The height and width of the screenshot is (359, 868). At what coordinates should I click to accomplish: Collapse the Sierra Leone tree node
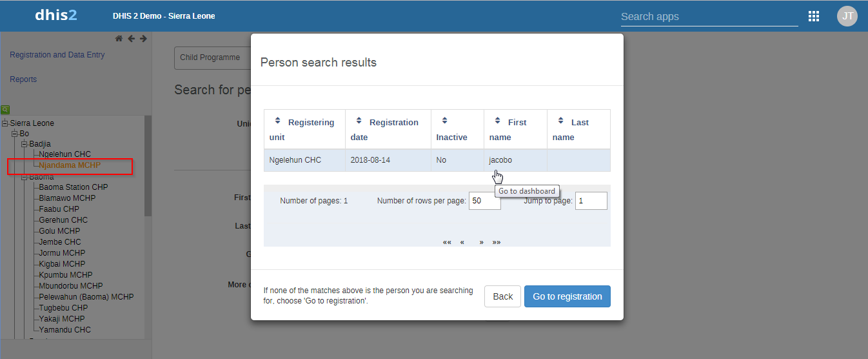click(5, 123)
